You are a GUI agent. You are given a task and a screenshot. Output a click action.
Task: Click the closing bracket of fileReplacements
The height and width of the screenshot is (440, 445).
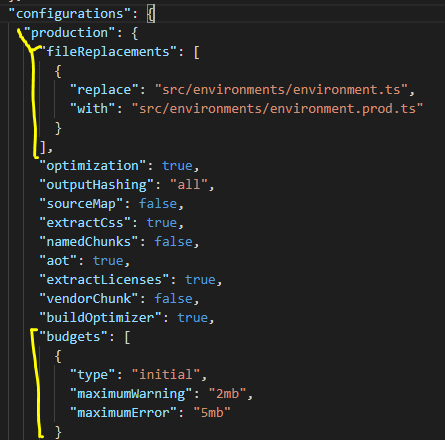[x=43, y=147]
